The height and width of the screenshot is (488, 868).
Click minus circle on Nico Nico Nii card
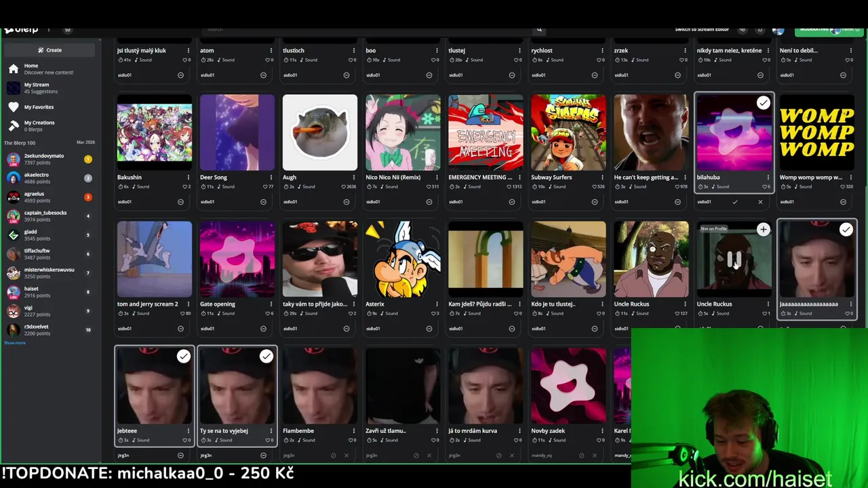[x=429, y=202]
